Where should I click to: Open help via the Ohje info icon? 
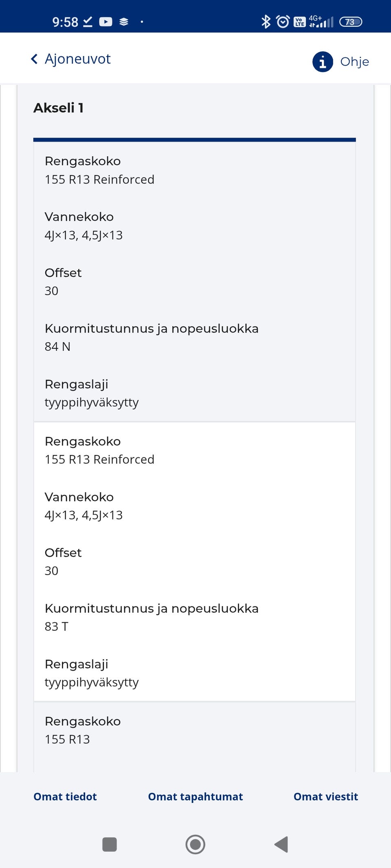322,62
